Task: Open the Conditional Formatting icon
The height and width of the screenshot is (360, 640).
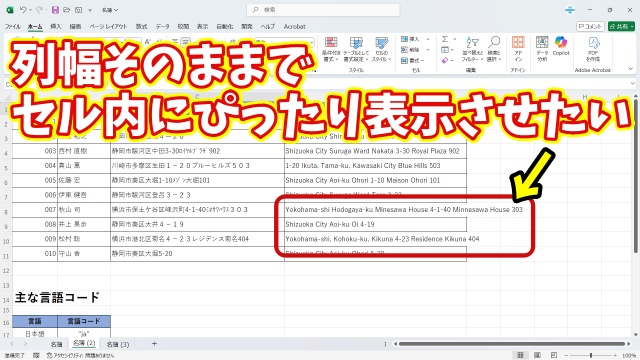Action: click(331, 42)
